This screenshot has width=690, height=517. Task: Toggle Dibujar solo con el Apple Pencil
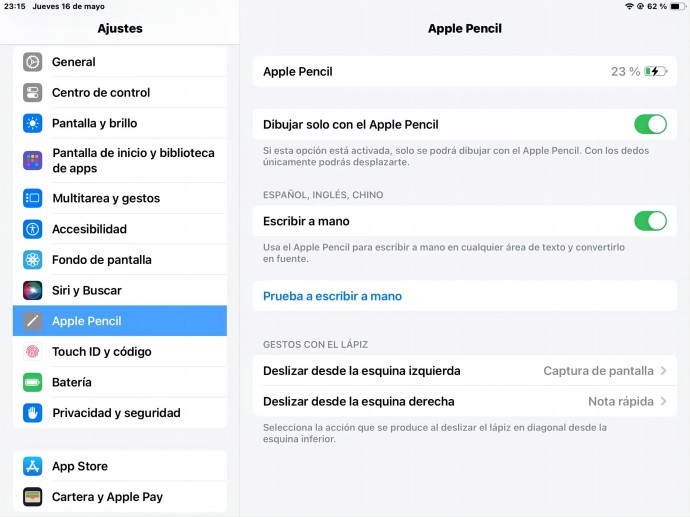pyautogui.click(x=650, y=125)
